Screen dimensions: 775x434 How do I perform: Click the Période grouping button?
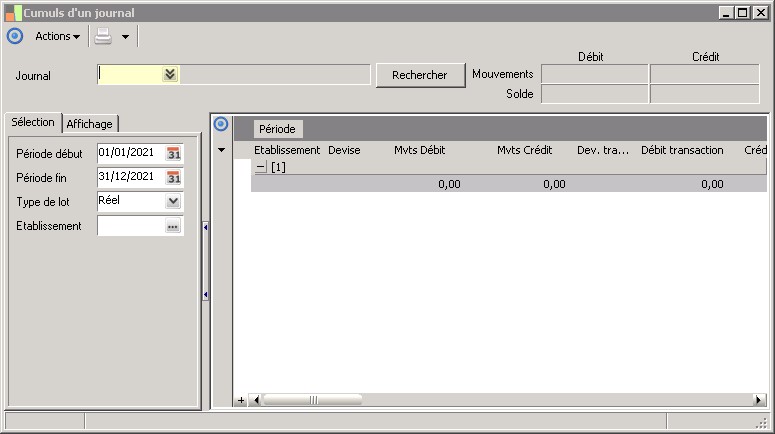[277, 129]
